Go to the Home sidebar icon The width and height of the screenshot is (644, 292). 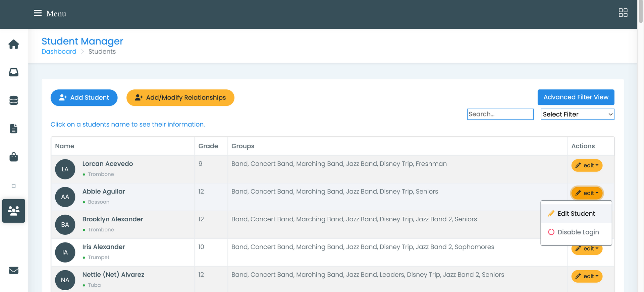click(14, 44)
